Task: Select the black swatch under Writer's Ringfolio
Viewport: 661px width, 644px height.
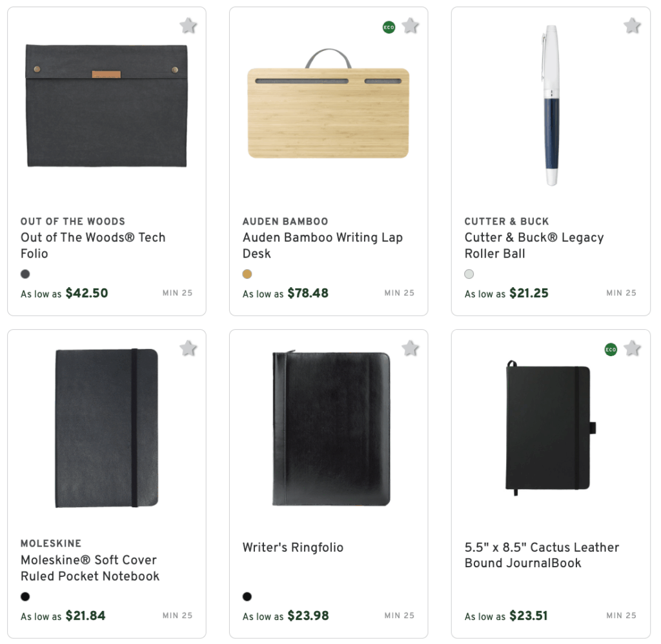Action: (247, 596)
